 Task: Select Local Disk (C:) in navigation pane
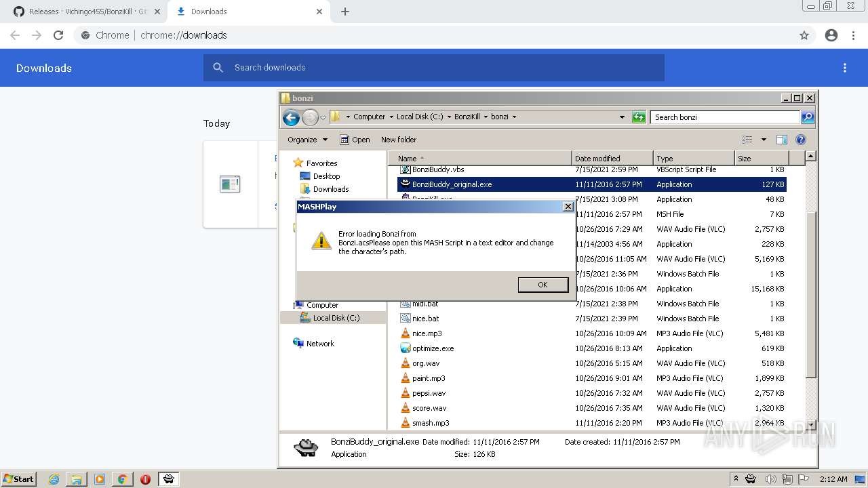point(336,318)
